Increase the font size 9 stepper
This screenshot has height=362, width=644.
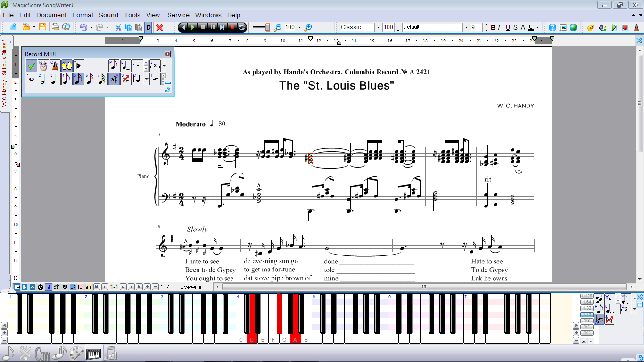[x=486, y=25]
